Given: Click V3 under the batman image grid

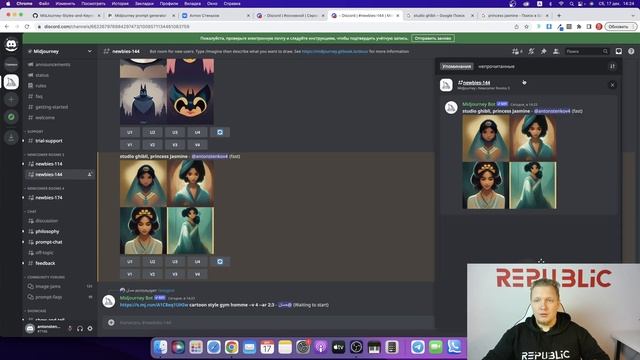Looking at the screenshot, I should [175, 145].
